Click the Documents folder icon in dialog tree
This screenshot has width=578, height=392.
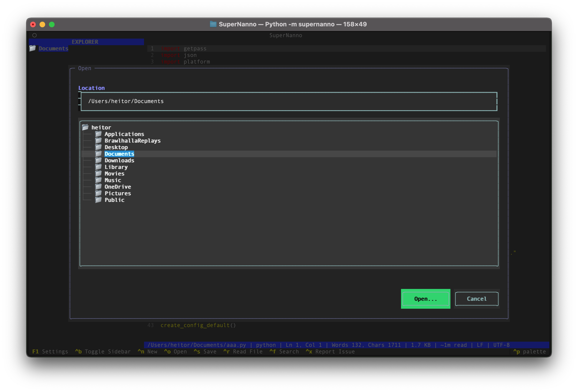pyautogui.click(x=98, y=154)
